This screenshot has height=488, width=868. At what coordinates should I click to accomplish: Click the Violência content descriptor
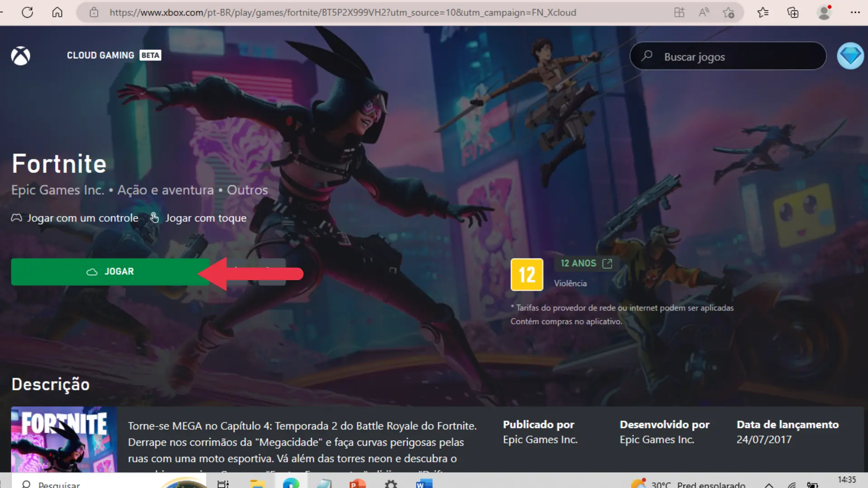[571, 283]
